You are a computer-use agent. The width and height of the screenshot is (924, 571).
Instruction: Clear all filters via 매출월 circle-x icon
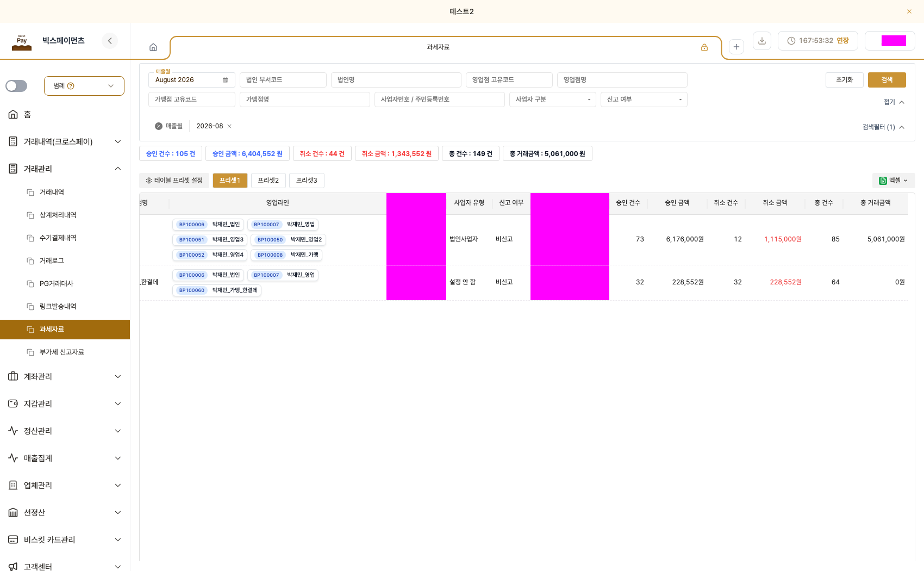pyautogui.click(x=159, y=126)
